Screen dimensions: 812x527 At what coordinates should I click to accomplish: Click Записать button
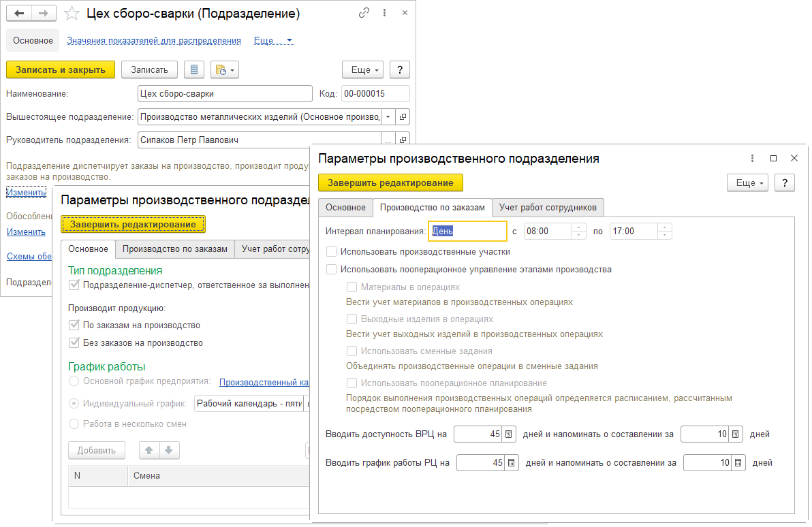[149, 70]
